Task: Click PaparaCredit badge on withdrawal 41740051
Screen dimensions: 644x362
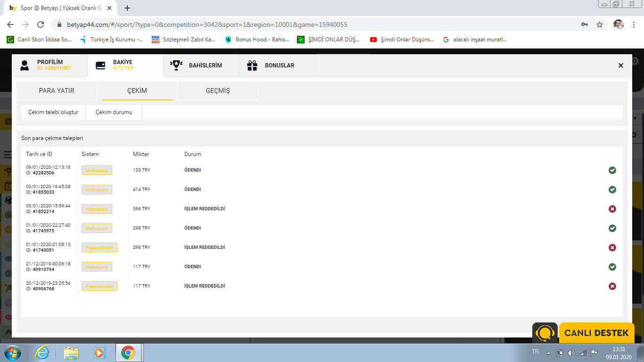Action: tap(99, 247)
